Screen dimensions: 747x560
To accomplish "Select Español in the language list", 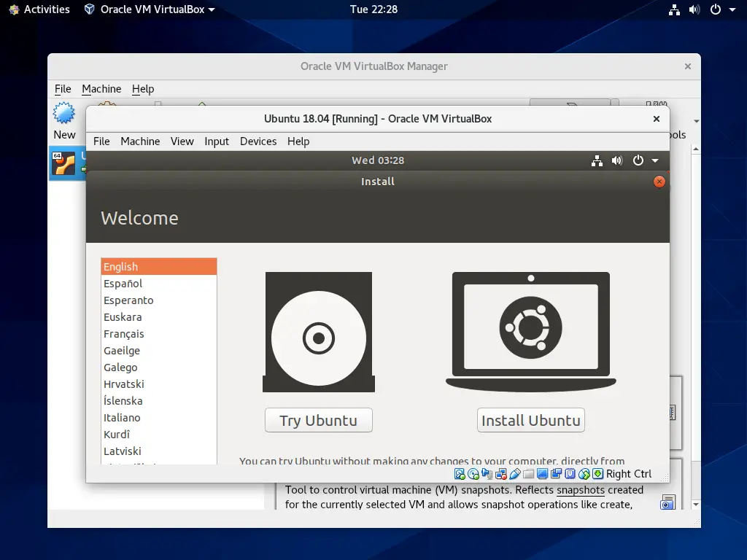I will (x=159, y=284).
